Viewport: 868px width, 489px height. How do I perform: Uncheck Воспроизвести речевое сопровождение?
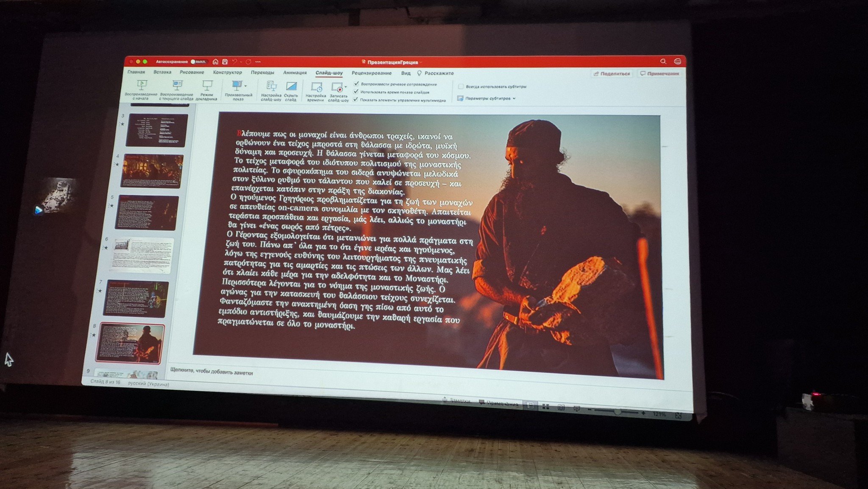356,84
